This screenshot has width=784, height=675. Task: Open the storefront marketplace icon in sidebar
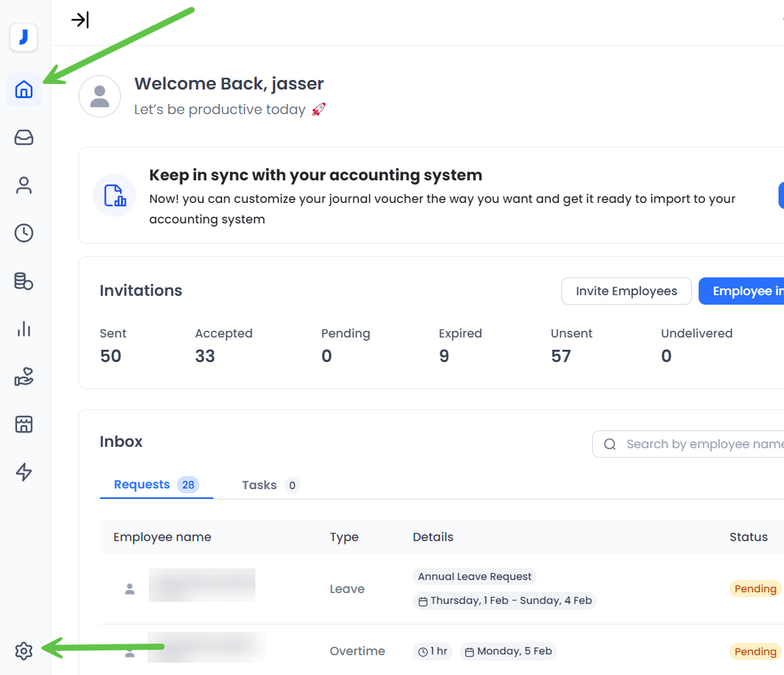coord(24,424)
